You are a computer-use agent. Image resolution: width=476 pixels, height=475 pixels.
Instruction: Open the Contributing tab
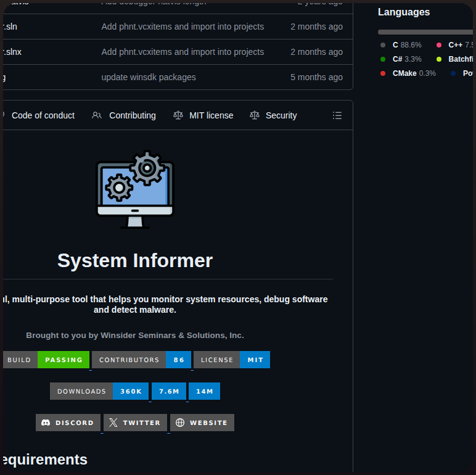point(124,115)
